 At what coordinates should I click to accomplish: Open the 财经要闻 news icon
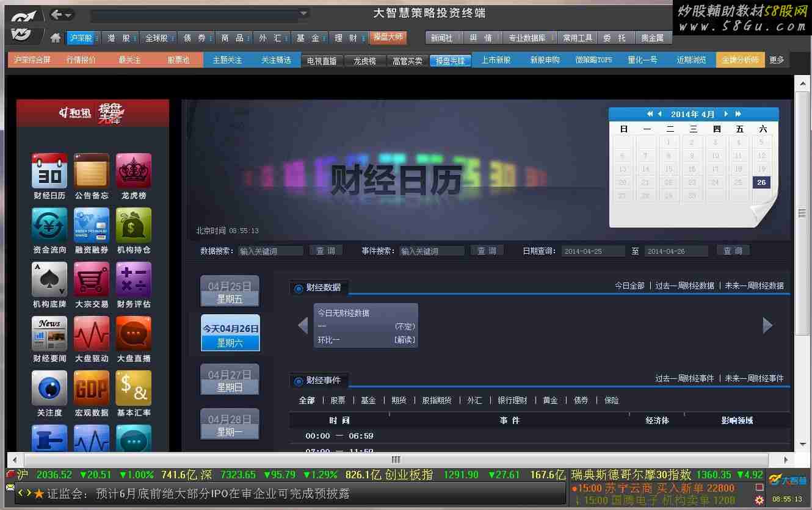coord(49,334)
